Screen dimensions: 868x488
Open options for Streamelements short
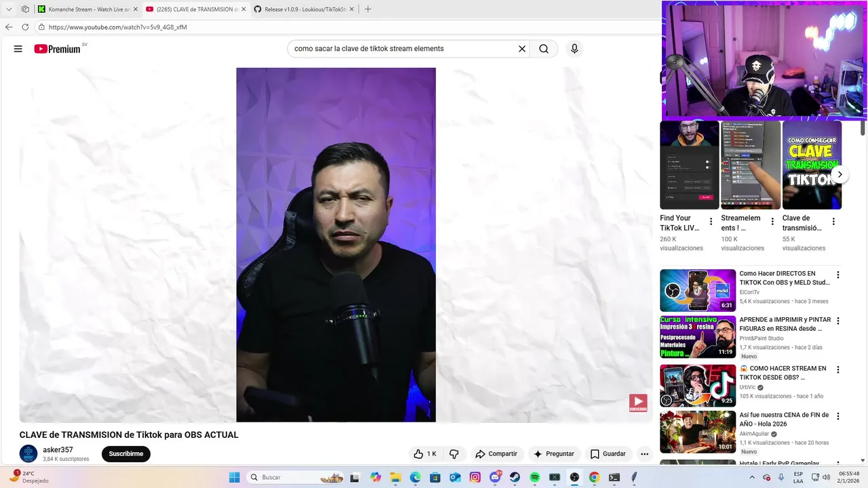coord(772,222)
